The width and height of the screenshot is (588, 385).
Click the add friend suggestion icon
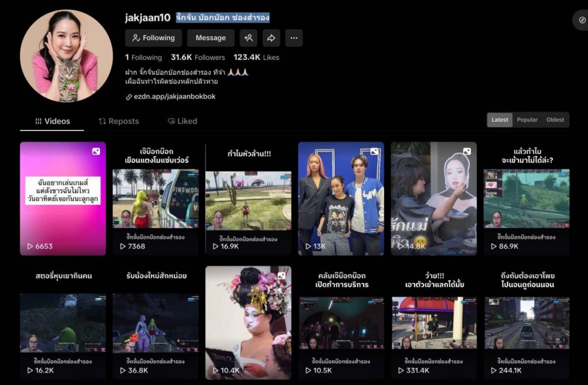click(248, 38)
